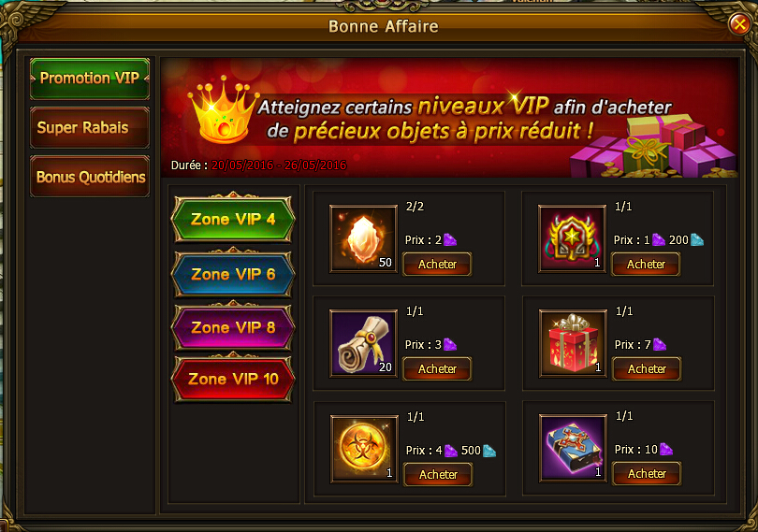Click the blue diamond next to 200
Image resolution: width=758 pixels, height=532 pixels.
[697, 239]
